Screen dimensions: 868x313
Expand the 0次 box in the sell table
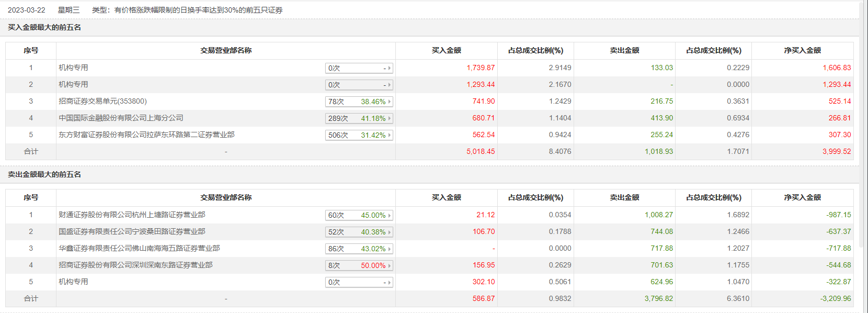(359, 282)
